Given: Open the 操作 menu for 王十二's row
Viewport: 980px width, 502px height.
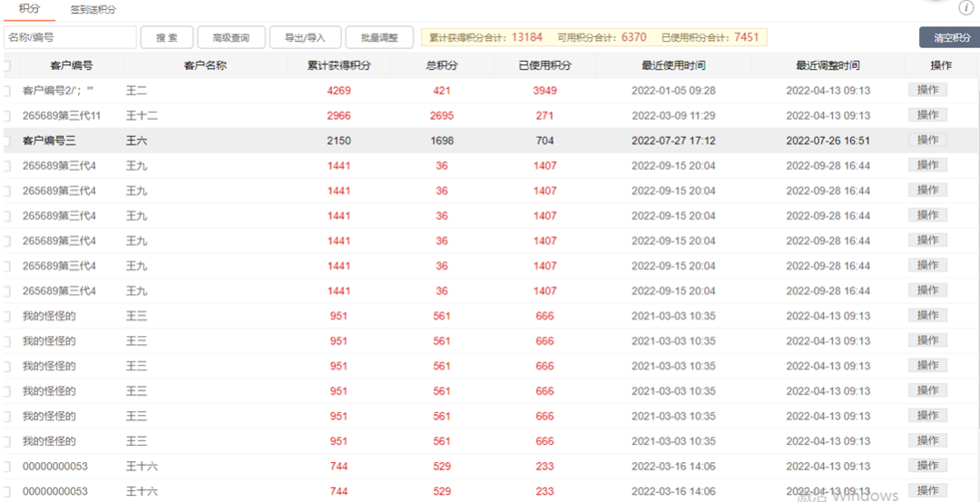Looking at the screenshot, I should 927,115.
